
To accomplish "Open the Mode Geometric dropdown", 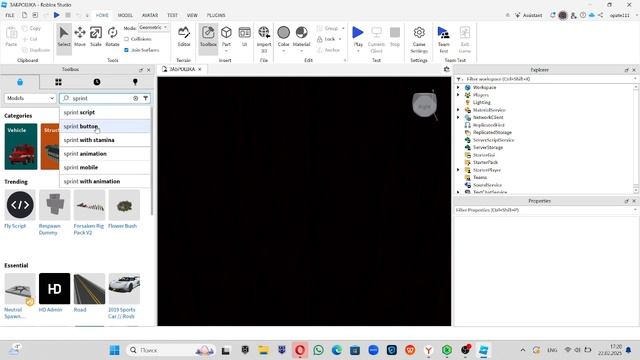I will point(153,27).
